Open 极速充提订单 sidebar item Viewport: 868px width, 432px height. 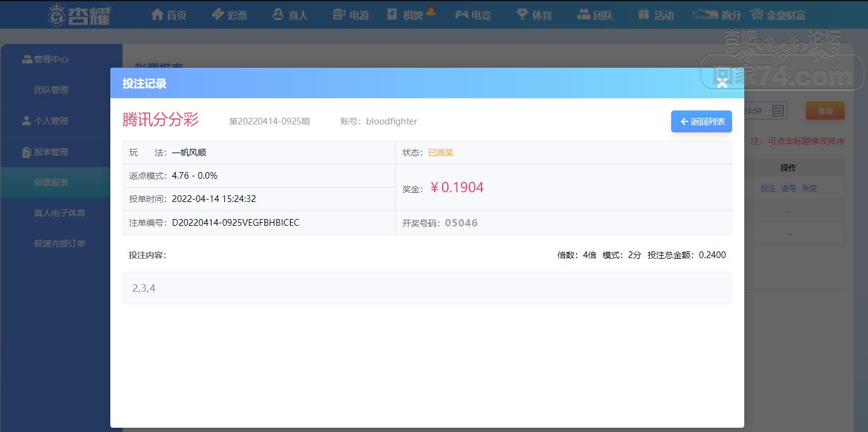60,243
